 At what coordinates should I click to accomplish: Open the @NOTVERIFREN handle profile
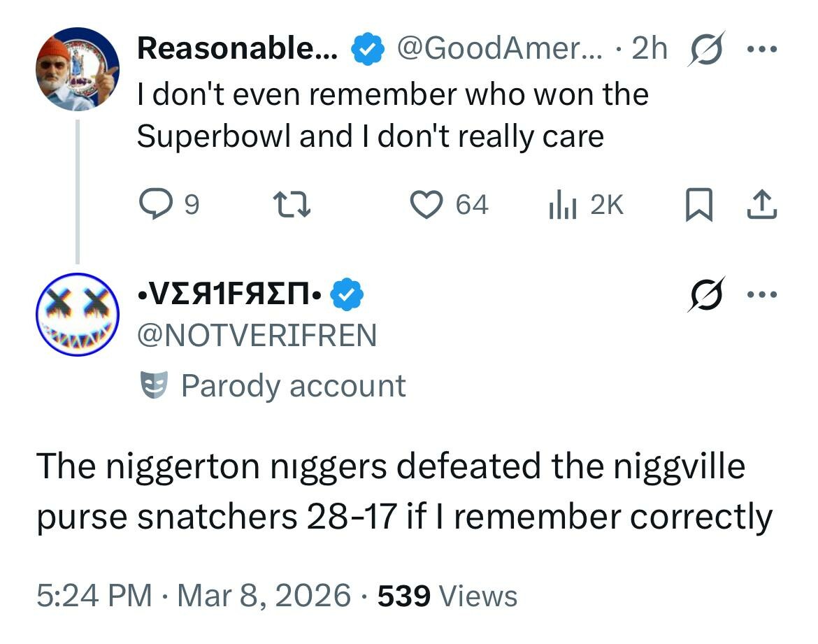click(257, 336)
